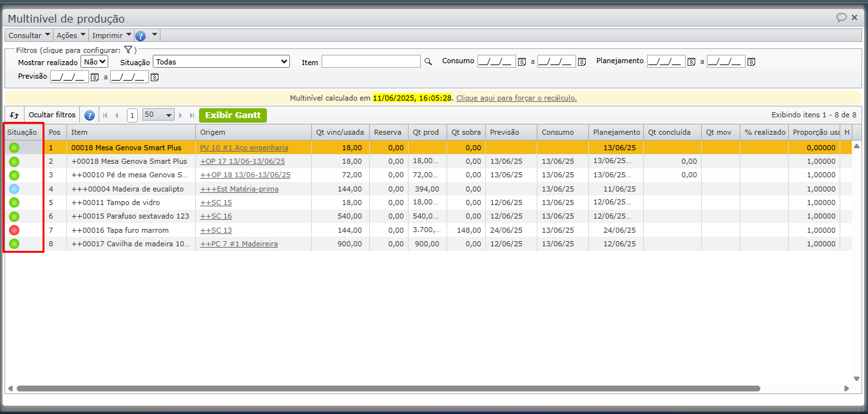Click the blue status circle for Madeira de eucalipto
Image resolution: width=868 pixels, height=414 pixels.
(14, 189)
